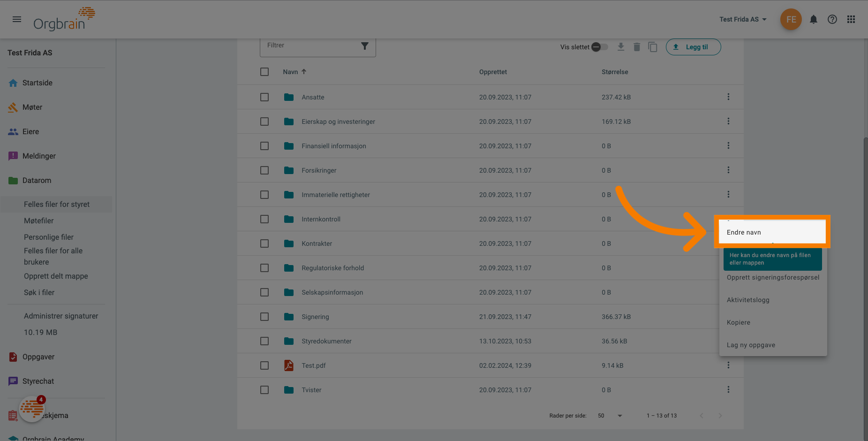The height and width of the screenshot is (441, 868).
Task: Open the more options for the Test.pdf row
Action: (x=728, y=365)
